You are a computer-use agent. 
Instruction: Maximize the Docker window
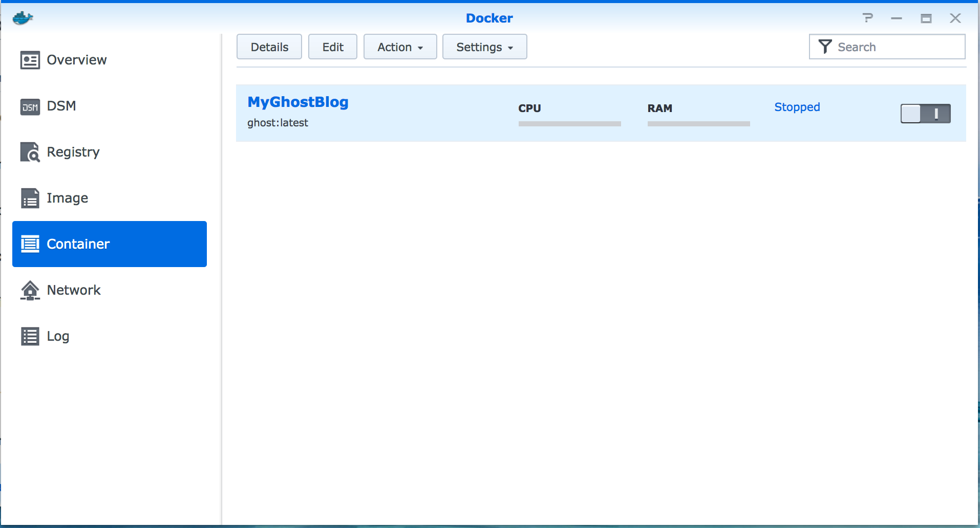pyautogui.click(x=926, y=18)
